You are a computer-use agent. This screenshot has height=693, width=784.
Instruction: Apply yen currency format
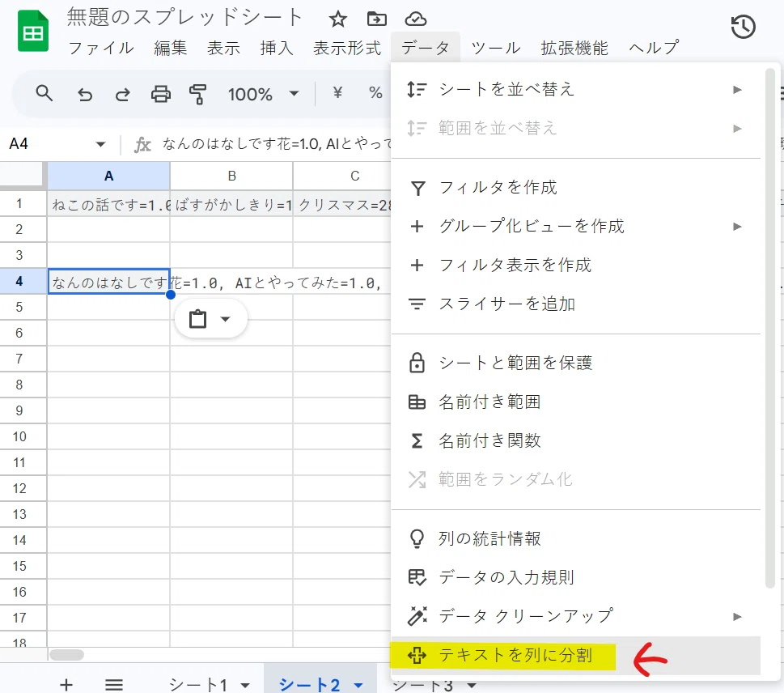click(337, 92)
